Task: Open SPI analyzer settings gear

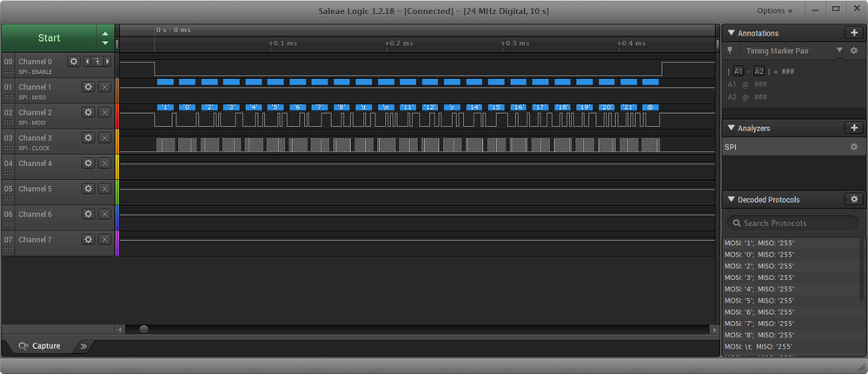Action: [854, 147]
